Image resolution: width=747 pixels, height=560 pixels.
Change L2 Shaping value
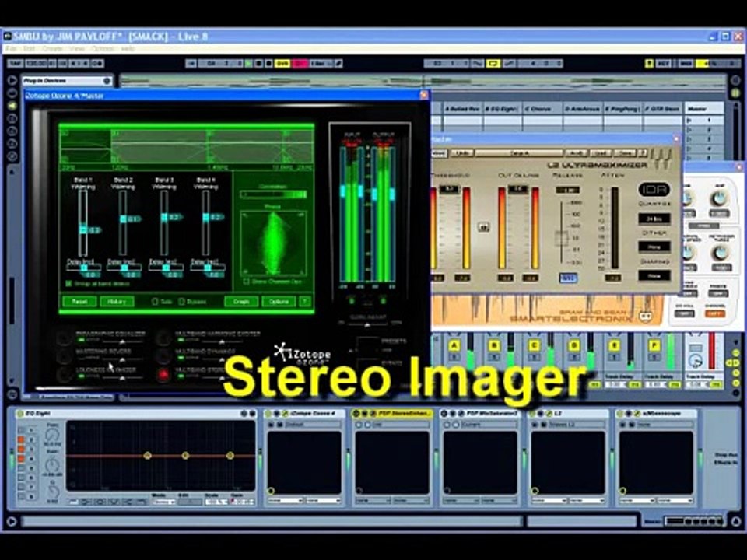pos(654,275)
